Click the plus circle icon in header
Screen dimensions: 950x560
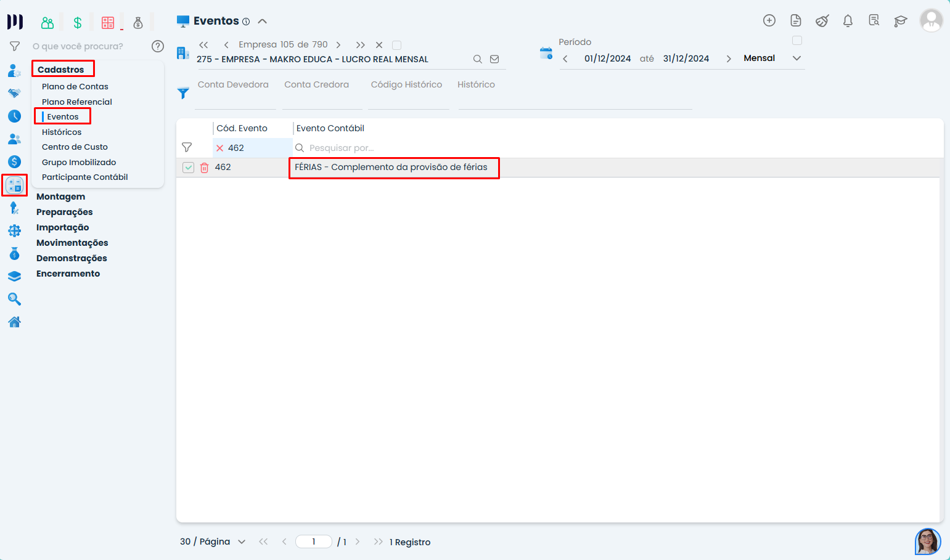769,20
